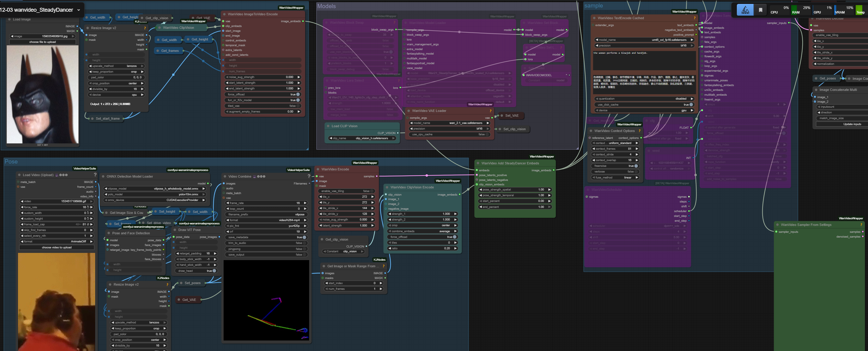
Task: Click help icon on Resize Image v2 node
Action: 145,28
